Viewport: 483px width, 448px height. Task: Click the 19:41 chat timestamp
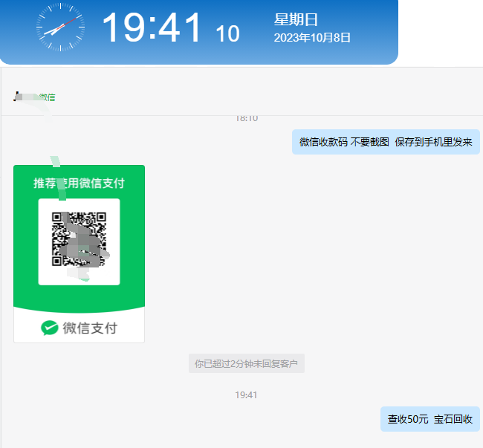[246, 395]
